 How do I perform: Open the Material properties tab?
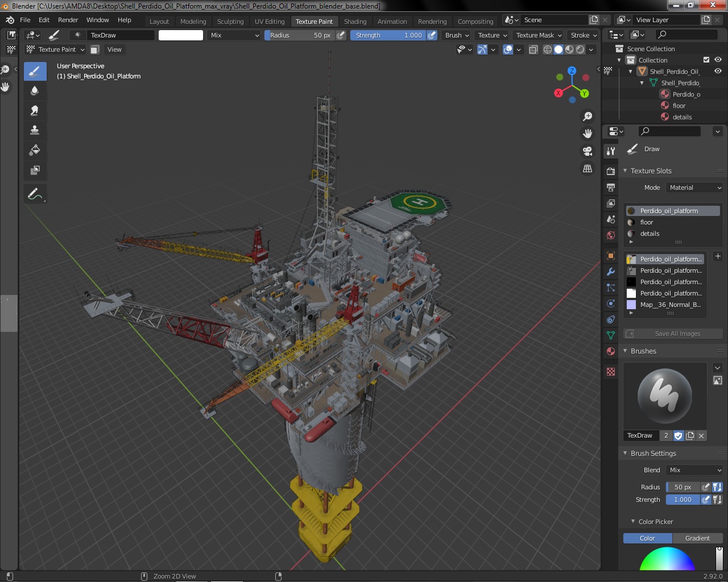click(x=611, y=351)
